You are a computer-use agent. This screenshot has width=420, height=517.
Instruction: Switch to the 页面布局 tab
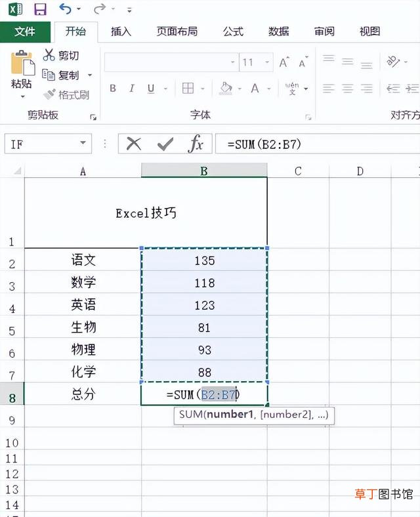[x=177, y=31]
